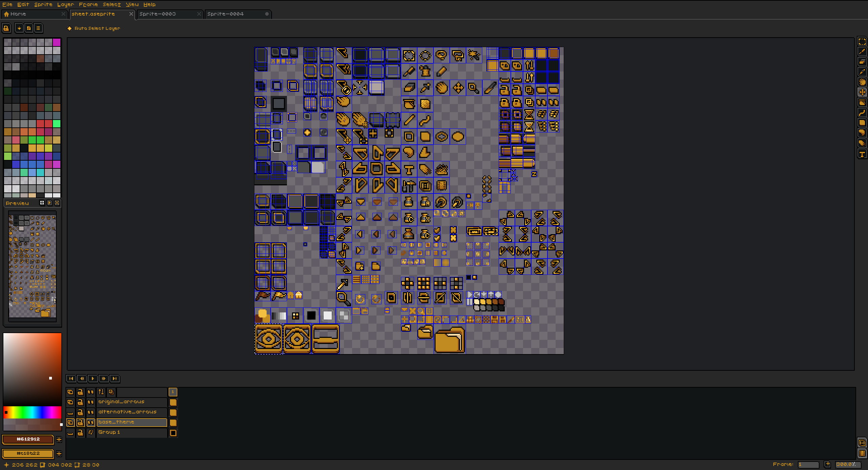The image size is (868, 470).
Task: Click the Frame number input field
Action: coord(808,465)
